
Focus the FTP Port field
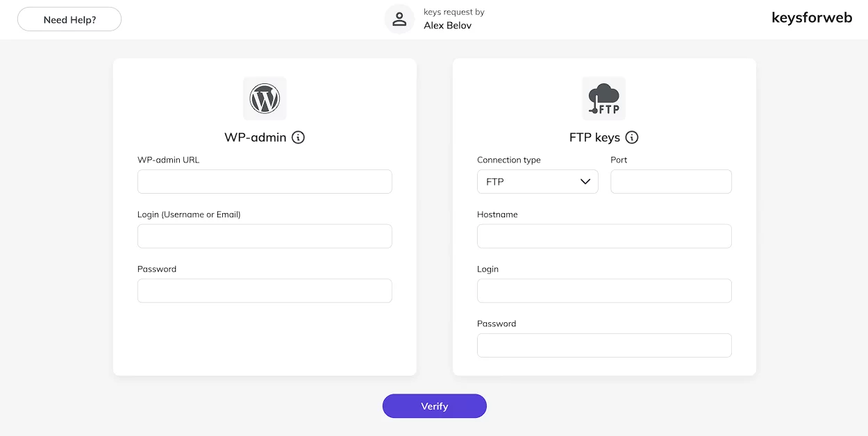tap(671, 182)
